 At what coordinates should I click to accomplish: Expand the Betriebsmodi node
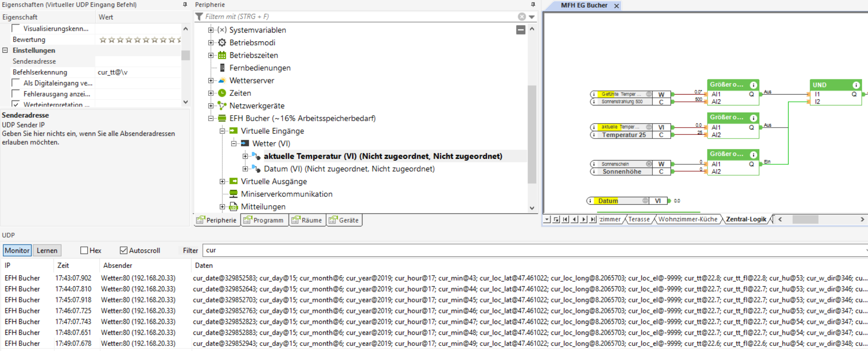(211, 43)
